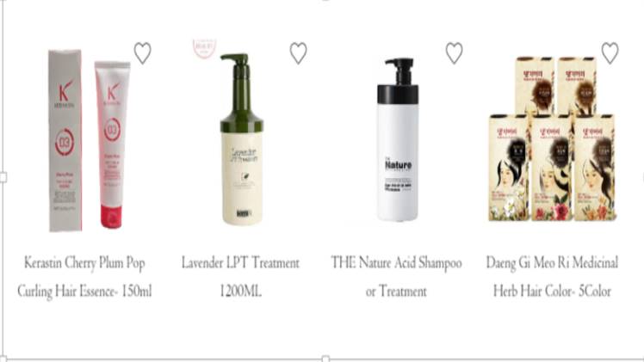Click the pink round badge above Lavender bottle
644x362 pixels.
pos(204,48)
